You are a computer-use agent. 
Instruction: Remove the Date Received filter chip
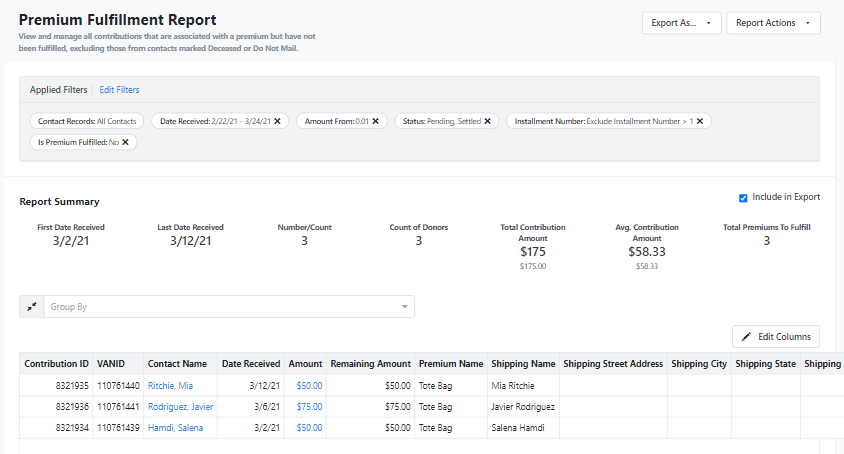[277, 121]
